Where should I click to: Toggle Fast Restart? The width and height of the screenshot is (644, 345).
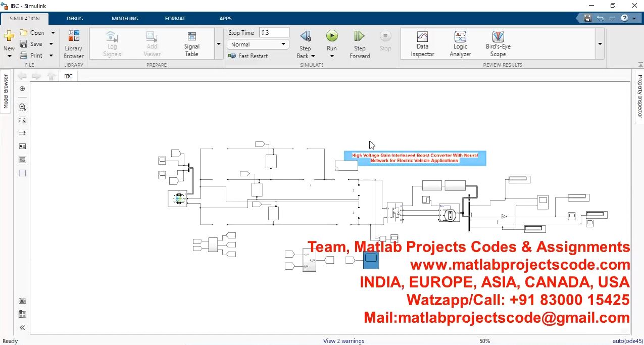248,56
